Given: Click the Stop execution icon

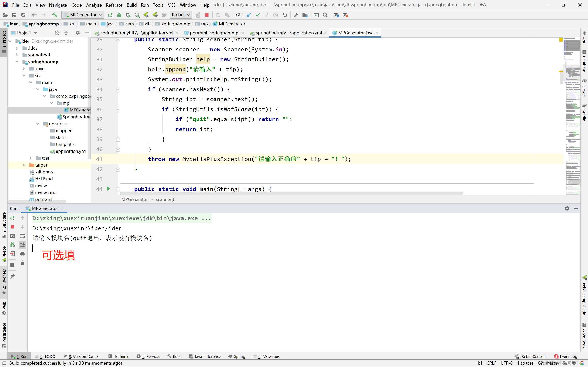Looking at the screenshot, I should (x=13, y=227).
